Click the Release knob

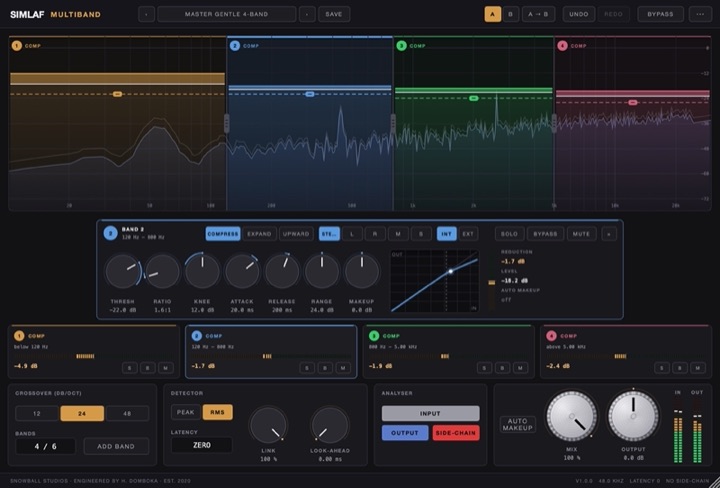pos(282,271)
